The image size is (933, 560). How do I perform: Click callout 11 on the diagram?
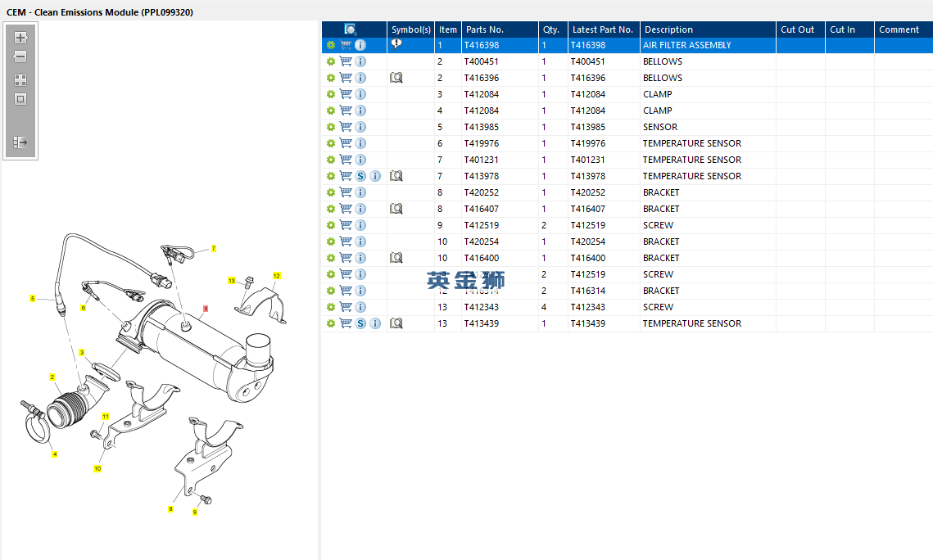106,416
